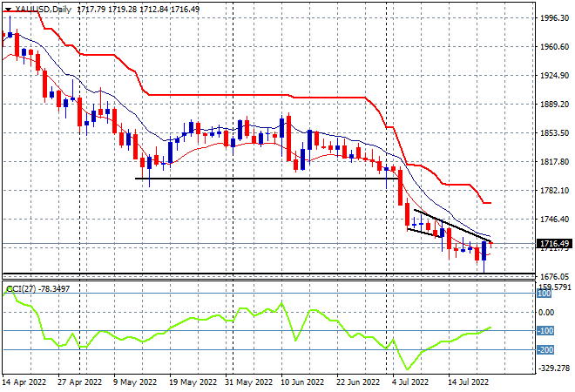Click the 27 Apr 2022 date label
The width and height of the screenshot is (575, 392).
tap(79, 382)
